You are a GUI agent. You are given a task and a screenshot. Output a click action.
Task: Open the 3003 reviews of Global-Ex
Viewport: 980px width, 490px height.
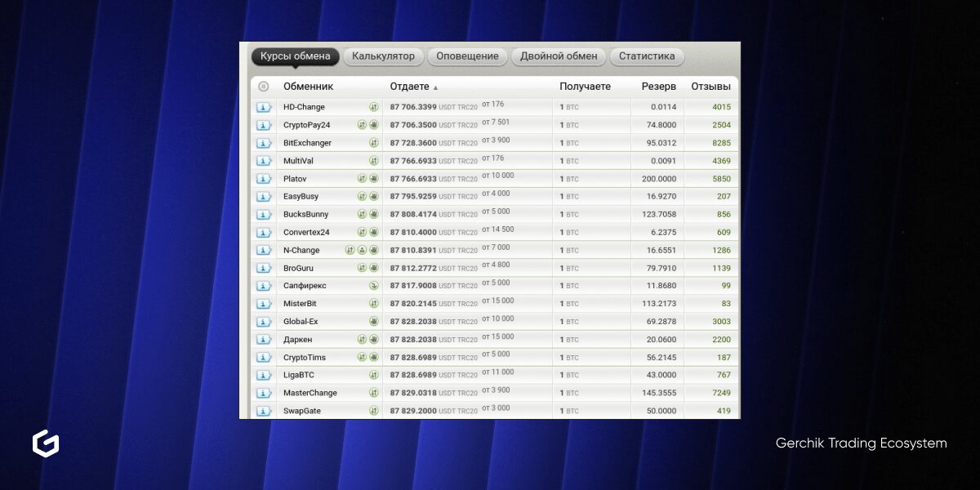tap(721, 322)
